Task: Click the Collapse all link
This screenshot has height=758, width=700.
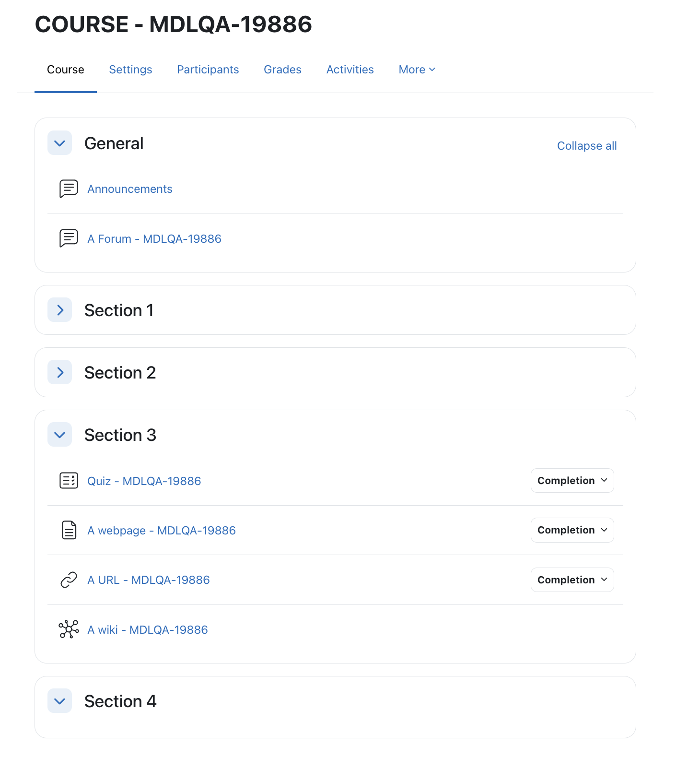Action: pyautogui.click(x=587, y=146)
